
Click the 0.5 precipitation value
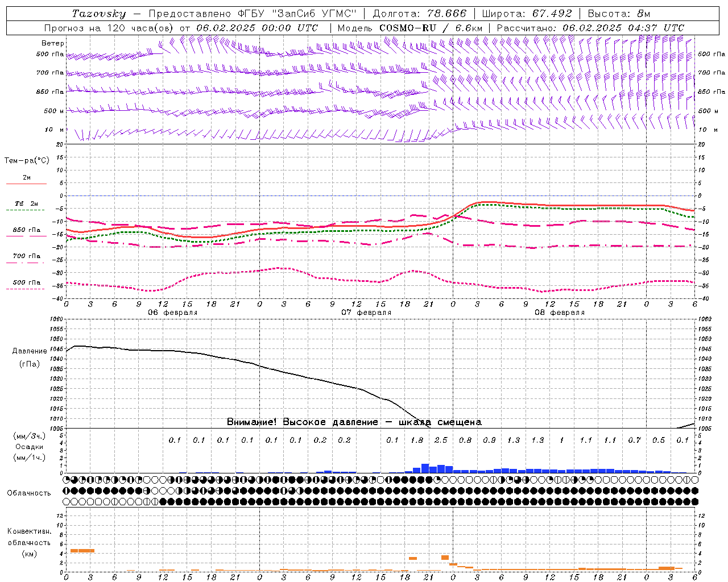pyautogui.click(x=659, y=440)
